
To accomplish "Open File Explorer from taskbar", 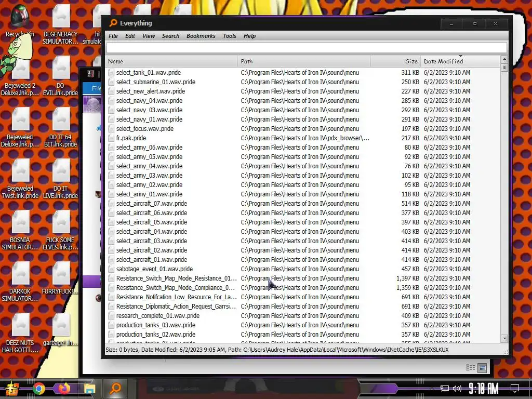I will [x=90, y=389].
